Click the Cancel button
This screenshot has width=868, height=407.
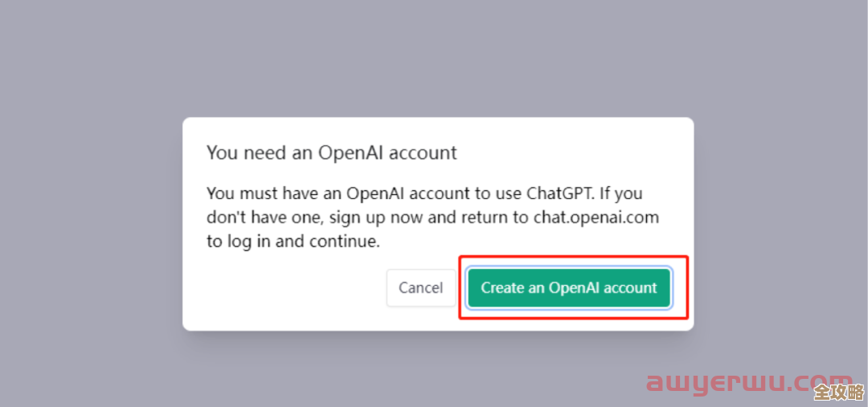coord(420,287)
